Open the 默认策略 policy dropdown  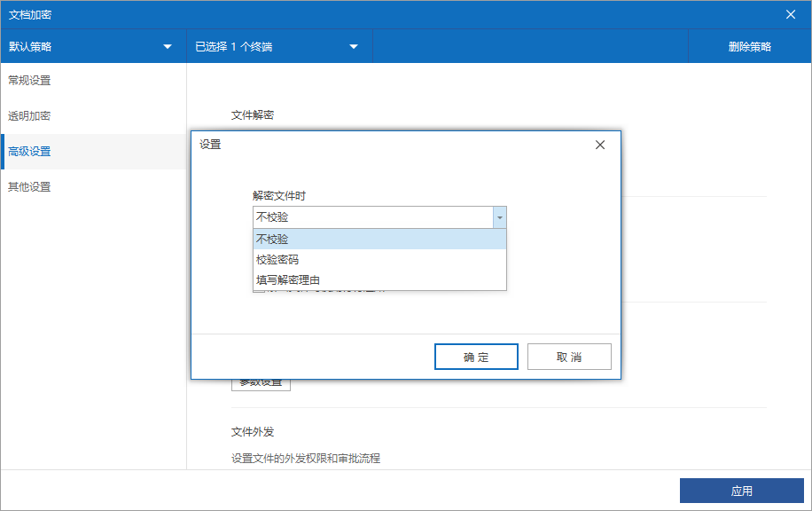tap(93, 47)
